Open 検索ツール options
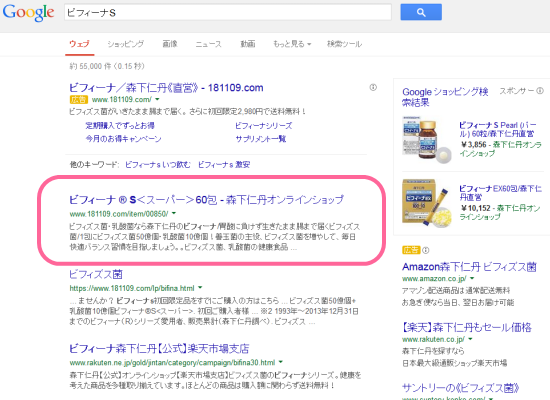The width and height of the screenshot is (550, 400). (344, 44)
